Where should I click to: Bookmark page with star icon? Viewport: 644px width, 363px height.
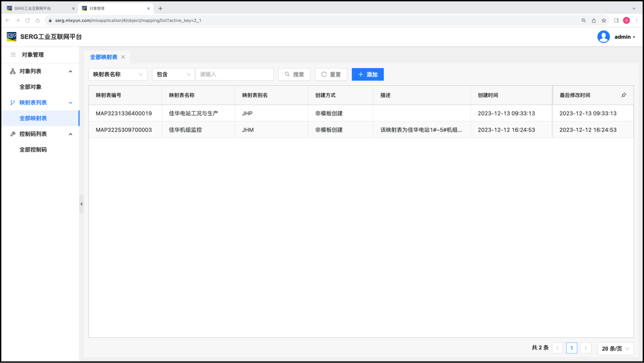pos(604,20)
